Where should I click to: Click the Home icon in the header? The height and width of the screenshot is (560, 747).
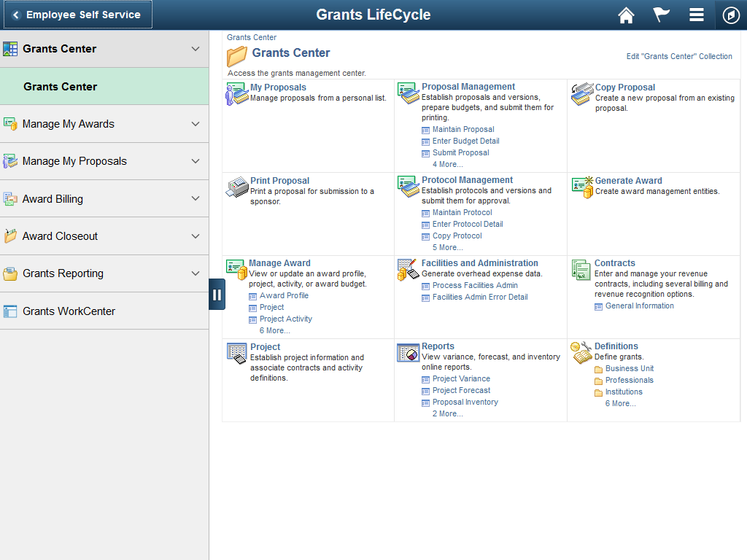626,15
